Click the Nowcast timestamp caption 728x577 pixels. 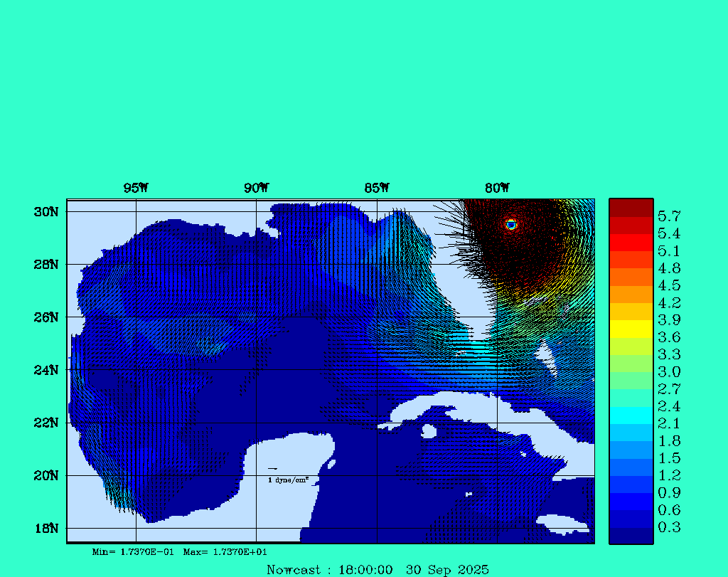pos(378,570)
